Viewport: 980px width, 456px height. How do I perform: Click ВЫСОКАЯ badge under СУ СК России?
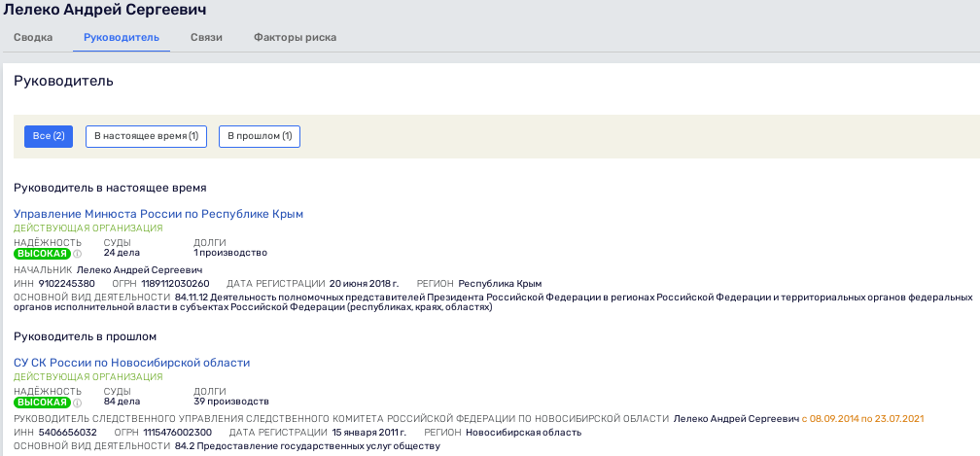pyautogui.click(x=42, y=403)
